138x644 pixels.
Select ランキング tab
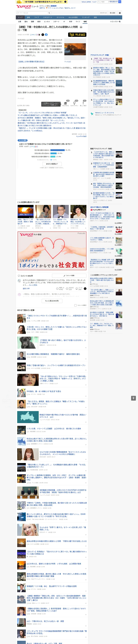[x=86, y=17]
